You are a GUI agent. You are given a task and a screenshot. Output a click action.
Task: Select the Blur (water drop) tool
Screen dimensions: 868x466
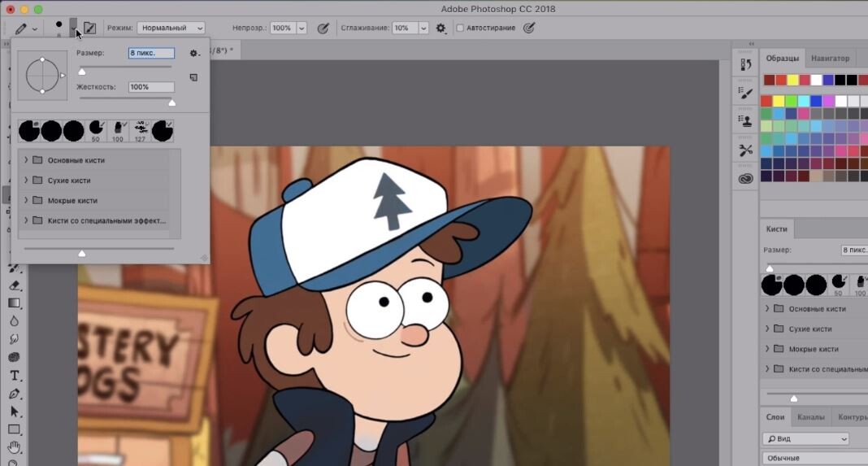point(15,321)
